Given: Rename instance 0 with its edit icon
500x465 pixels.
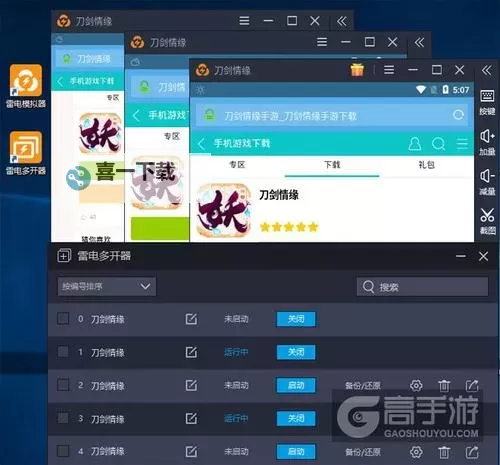Looking at the screenshot, I should [x=191, y=319].
